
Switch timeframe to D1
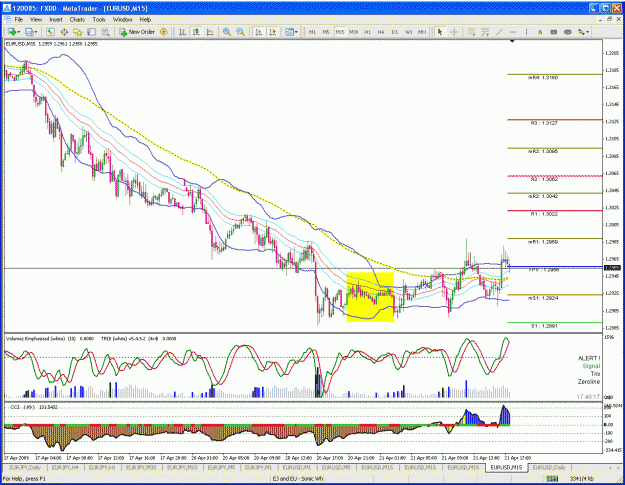point(395,32)
